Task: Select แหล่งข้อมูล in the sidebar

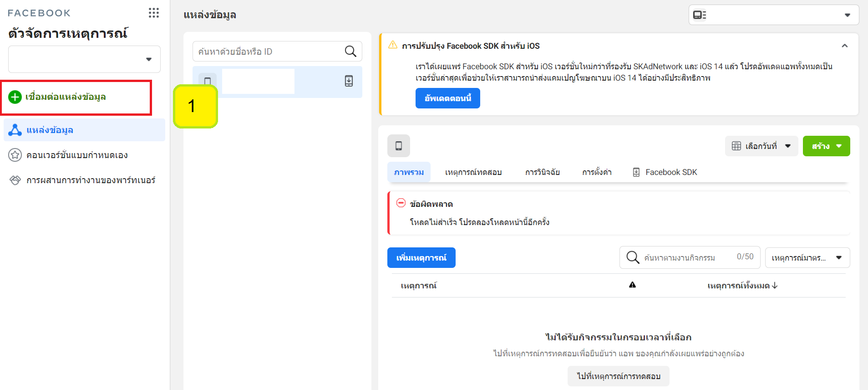Action: pos(85,130)
